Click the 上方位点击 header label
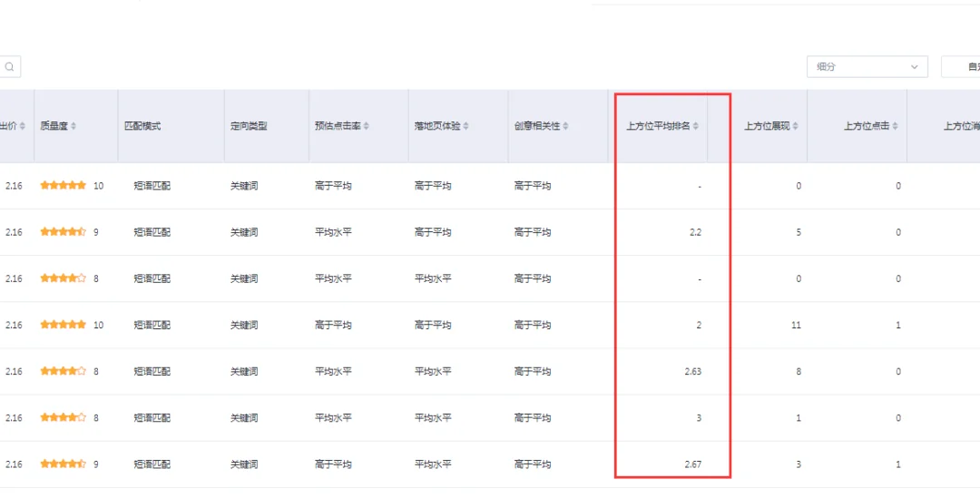980x498 pixels. tap(867, 126)
